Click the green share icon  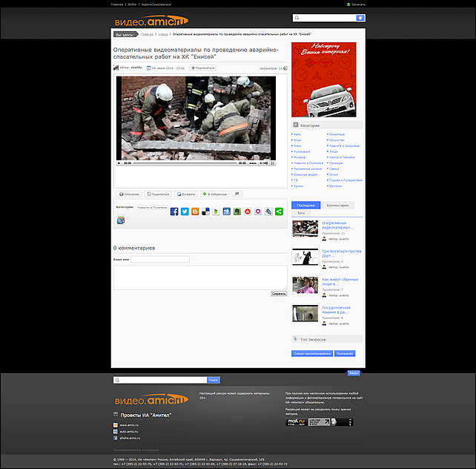point(279,211)
